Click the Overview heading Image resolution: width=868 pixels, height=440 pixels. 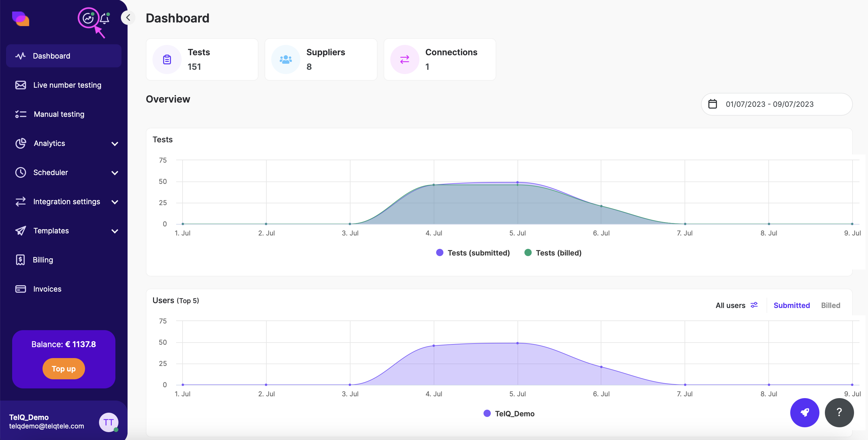[168, 99]
